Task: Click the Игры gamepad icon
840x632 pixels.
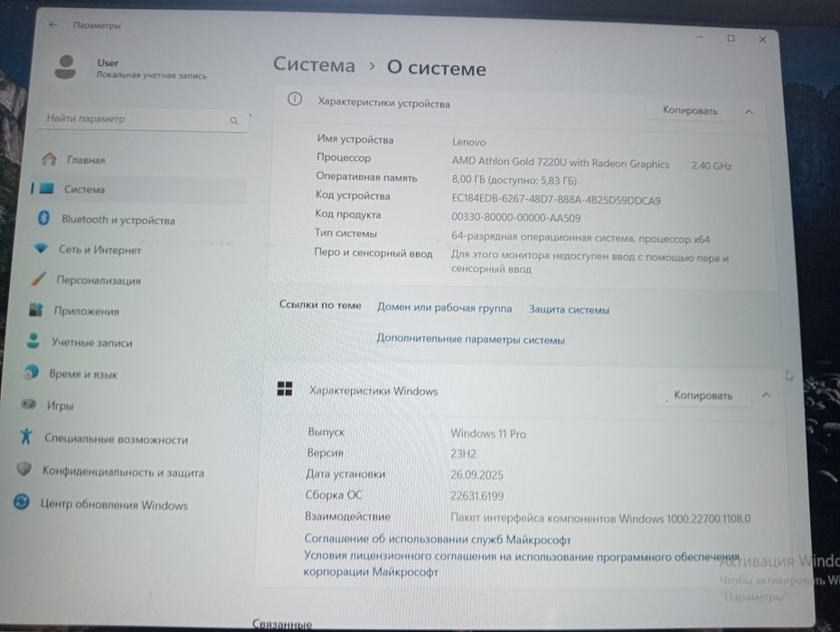Action: 28,404
